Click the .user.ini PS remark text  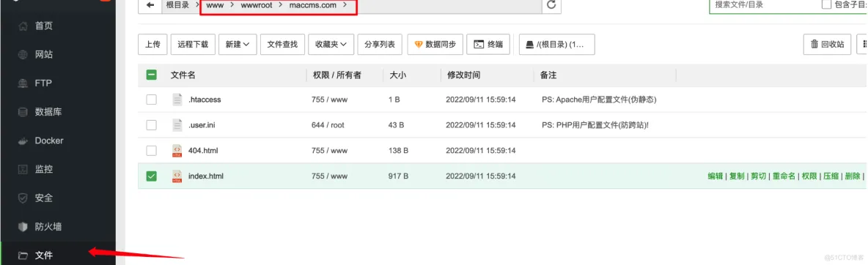[595, 125]
